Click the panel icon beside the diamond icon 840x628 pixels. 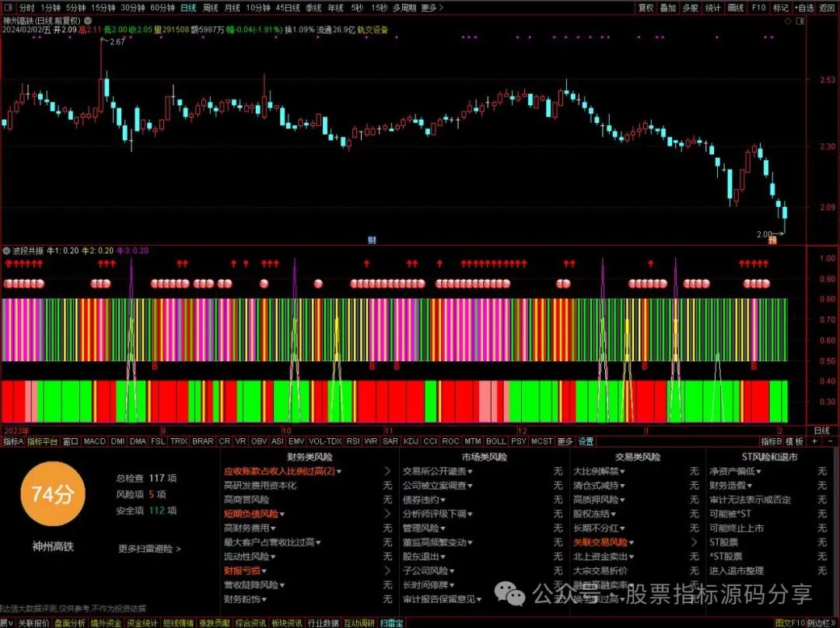pyautogui.click(x=800, y=21)
